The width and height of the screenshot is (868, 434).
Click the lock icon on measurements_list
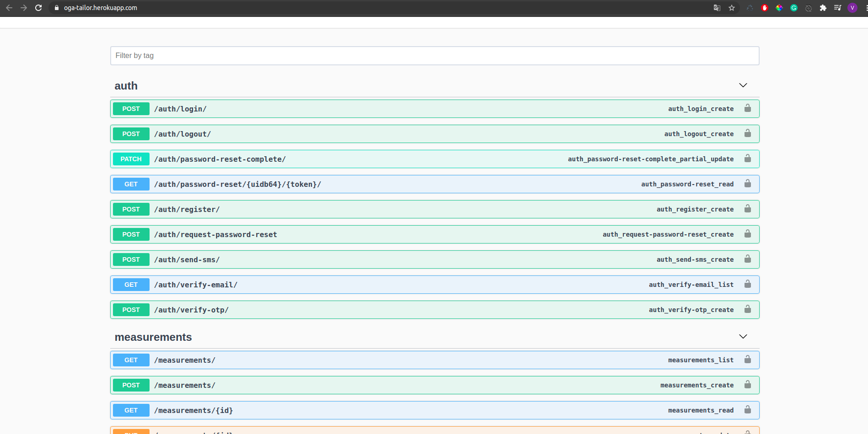click(x=748, y=360)
